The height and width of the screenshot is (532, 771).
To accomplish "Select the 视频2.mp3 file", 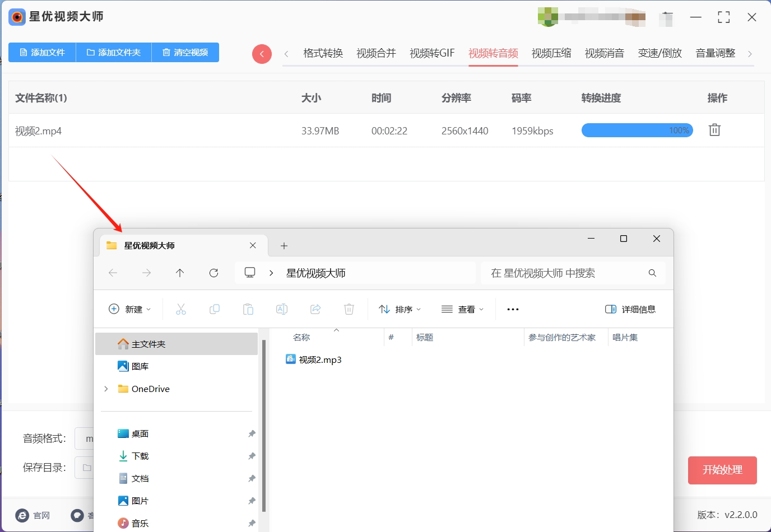I will 314,360.
